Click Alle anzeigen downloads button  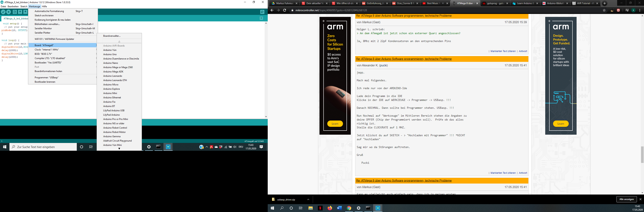(627, 199)
